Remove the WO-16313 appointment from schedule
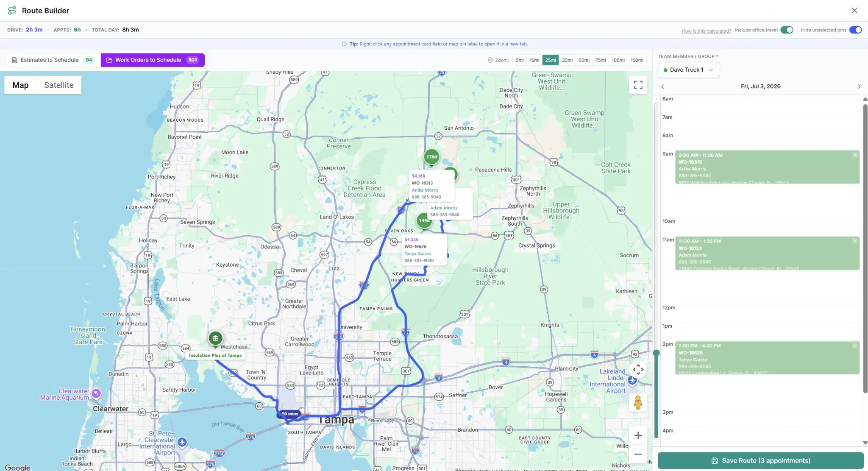Screen dimensions: 868x471 click(854, 155)
